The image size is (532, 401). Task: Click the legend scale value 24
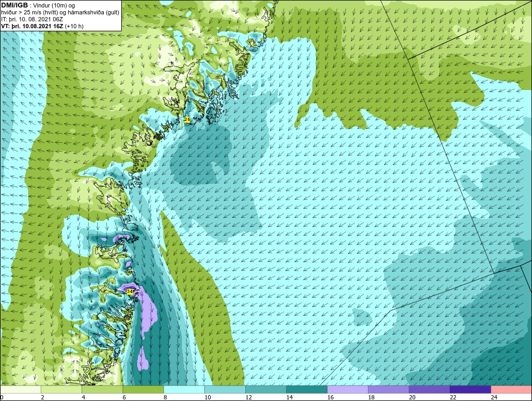pyautogui.click(x=494, y=397)
